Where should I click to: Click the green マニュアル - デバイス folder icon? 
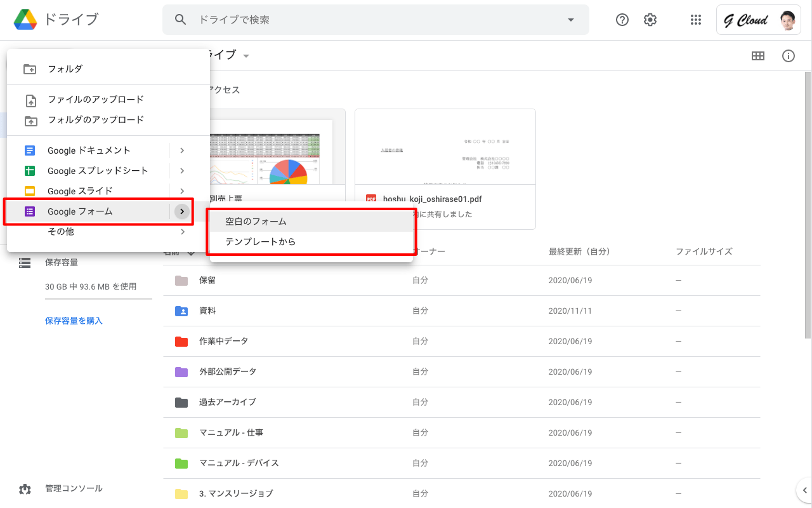pos(181,463)
